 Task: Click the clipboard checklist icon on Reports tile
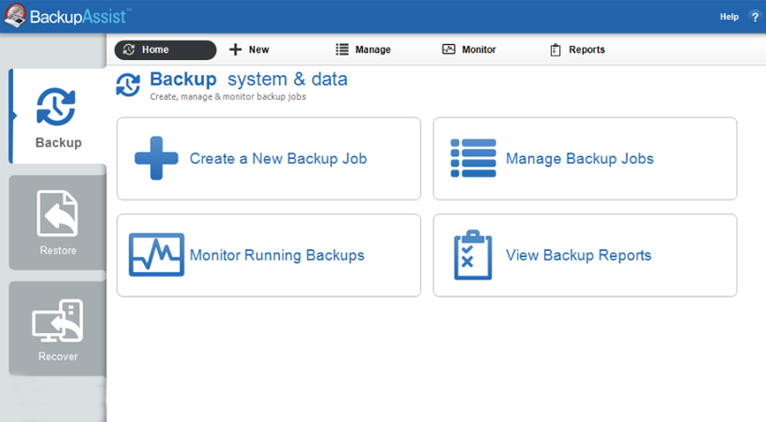[472, 255]
